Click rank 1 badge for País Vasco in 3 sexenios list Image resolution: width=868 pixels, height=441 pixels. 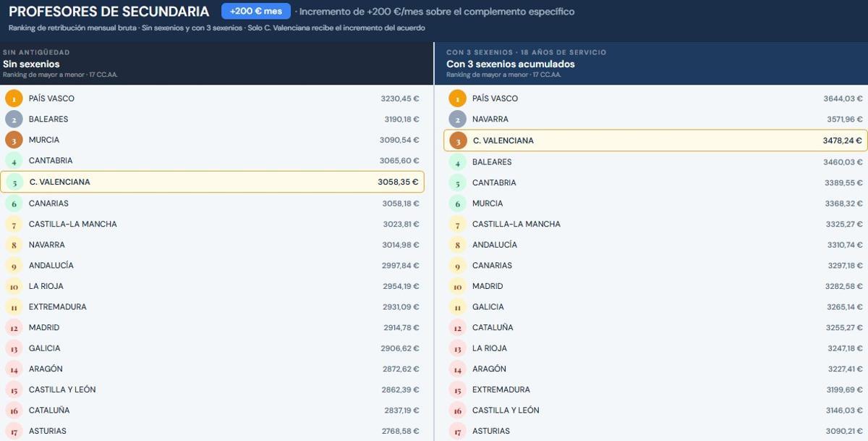457,98
